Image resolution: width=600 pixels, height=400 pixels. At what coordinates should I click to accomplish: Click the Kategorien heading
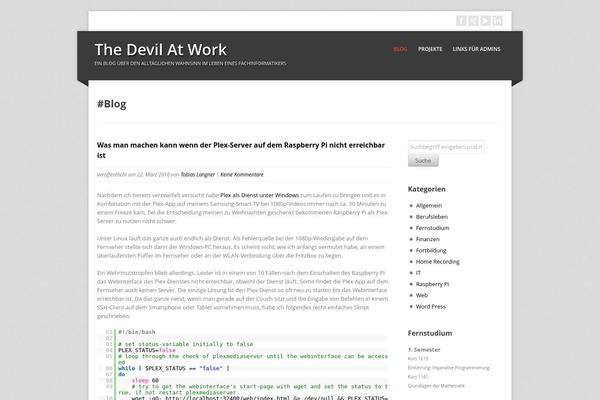427,189
